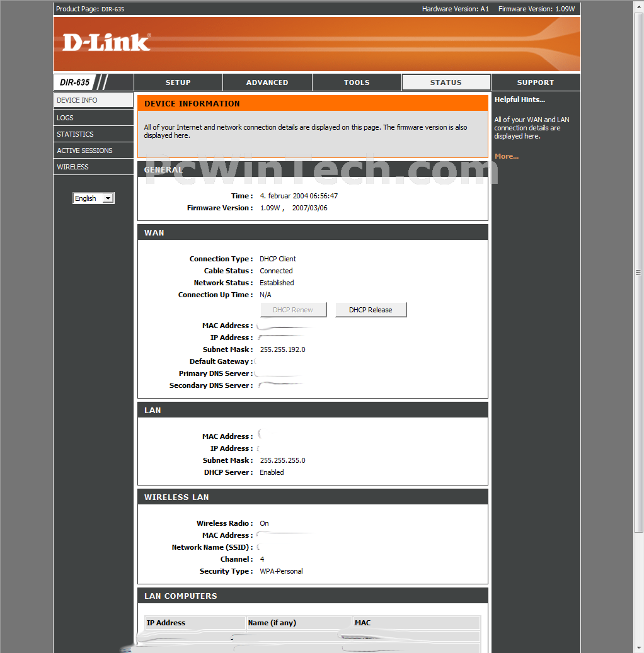Click the vertical scrollbar thumb

click(638, 273)
